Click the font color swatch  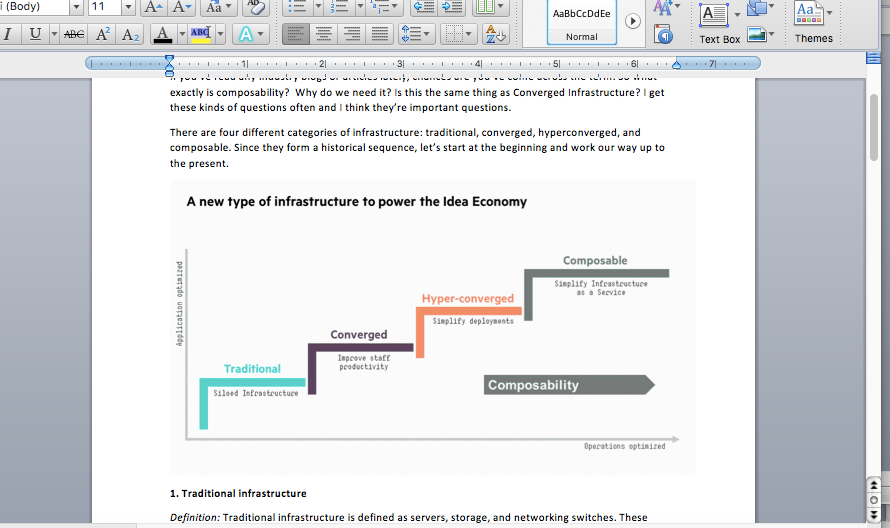(x=164, y=34)
